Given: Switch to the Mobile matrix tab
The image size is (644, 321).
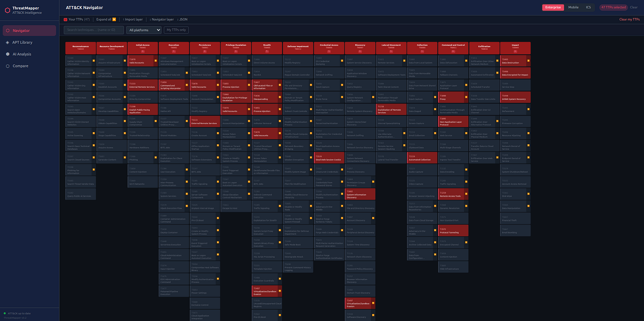Looking at the screenshot, I should pyautogui.click(x=573, y=7).
